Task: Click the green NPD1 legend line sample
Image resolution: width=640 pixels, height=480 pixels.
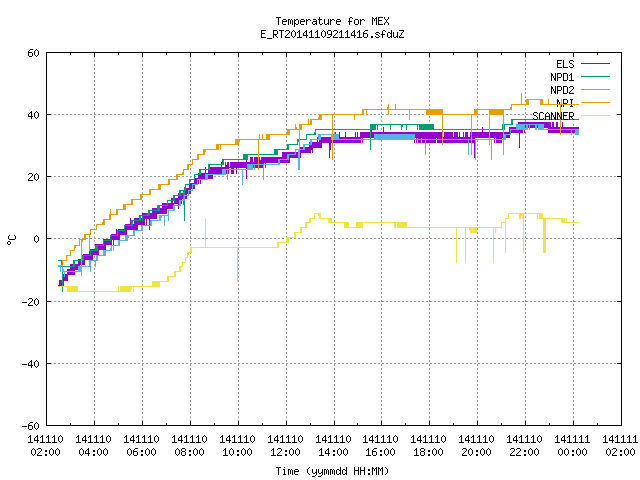Action: pos(595,76)
